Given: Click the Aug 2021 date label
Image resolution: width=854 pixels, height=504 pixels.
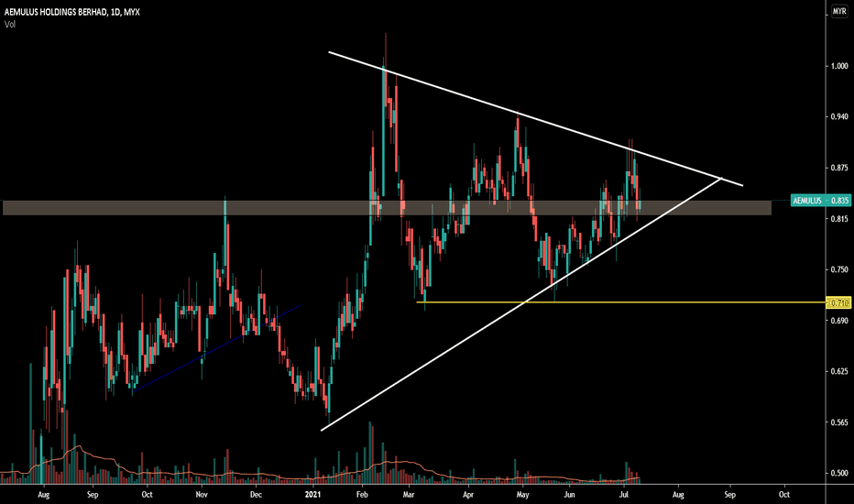Looking at the screenshot, I should coord(678,495).
